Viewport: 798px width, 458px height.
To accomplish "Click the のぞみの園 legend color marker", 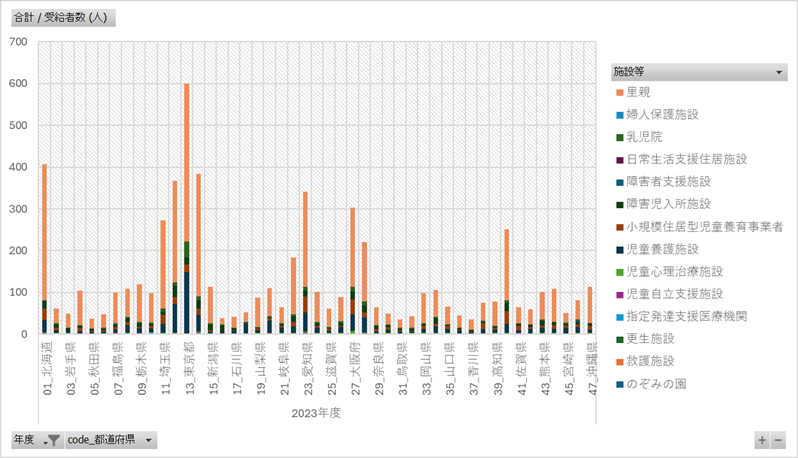I will point(620,384).
